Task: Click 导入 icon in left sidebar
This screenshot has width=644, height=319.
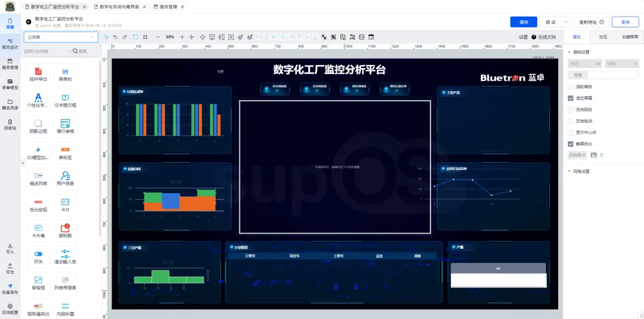Action: [10, 249]
